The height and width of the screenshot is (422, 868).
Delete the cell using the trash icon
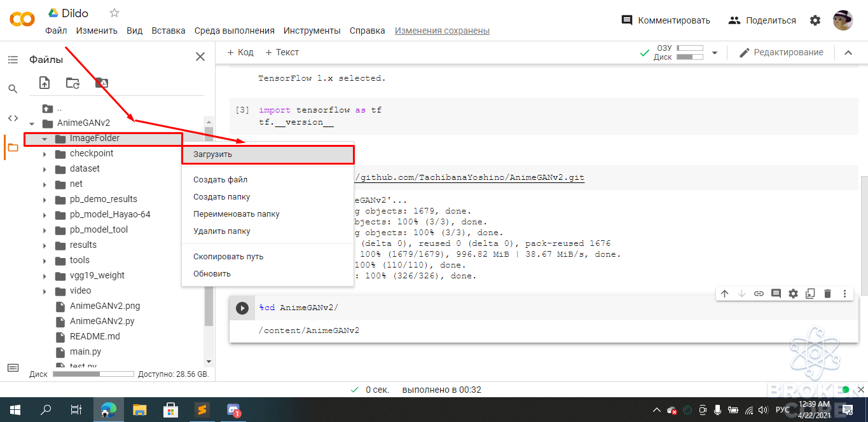pyautogui.click(x=827, y=294)
